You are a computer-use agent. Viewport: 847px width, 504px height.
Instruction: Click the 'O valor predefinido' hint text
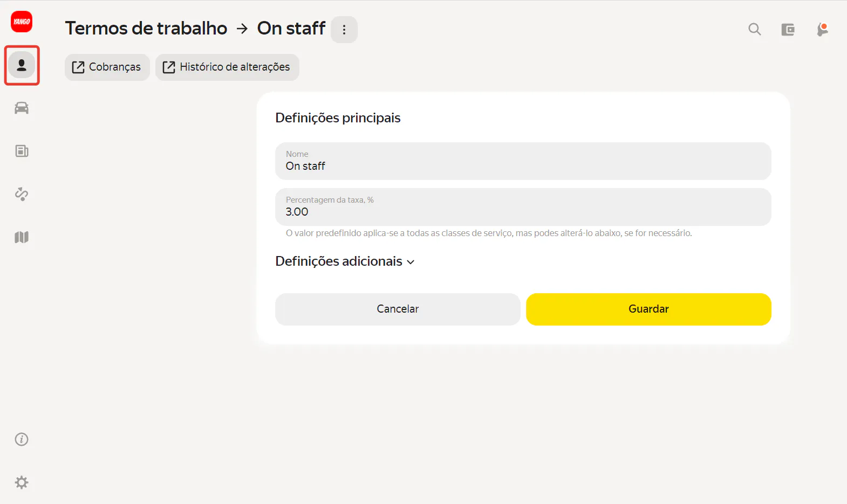click(489, 233)
